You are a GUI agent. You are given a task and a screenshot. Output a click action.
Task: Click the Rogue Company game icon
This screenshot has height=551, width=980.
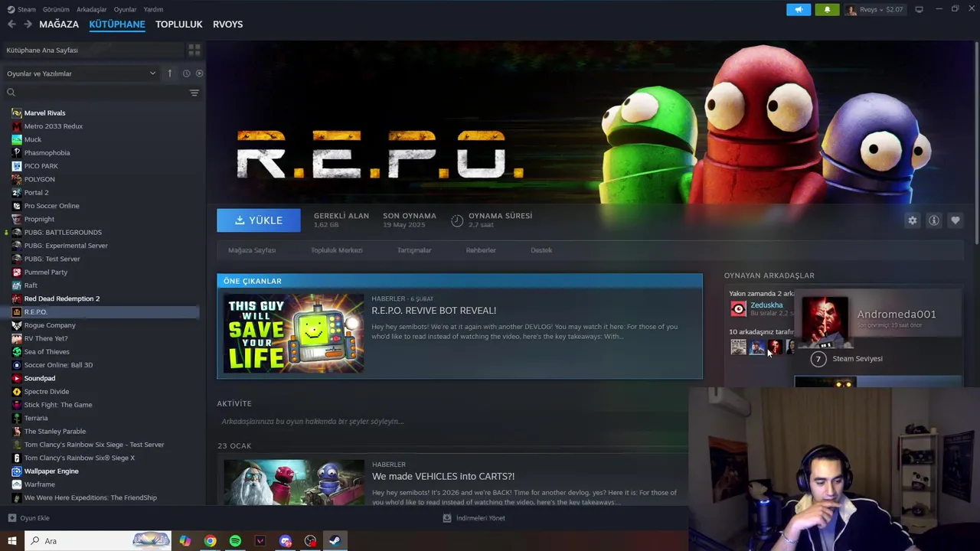pos(17,325)
